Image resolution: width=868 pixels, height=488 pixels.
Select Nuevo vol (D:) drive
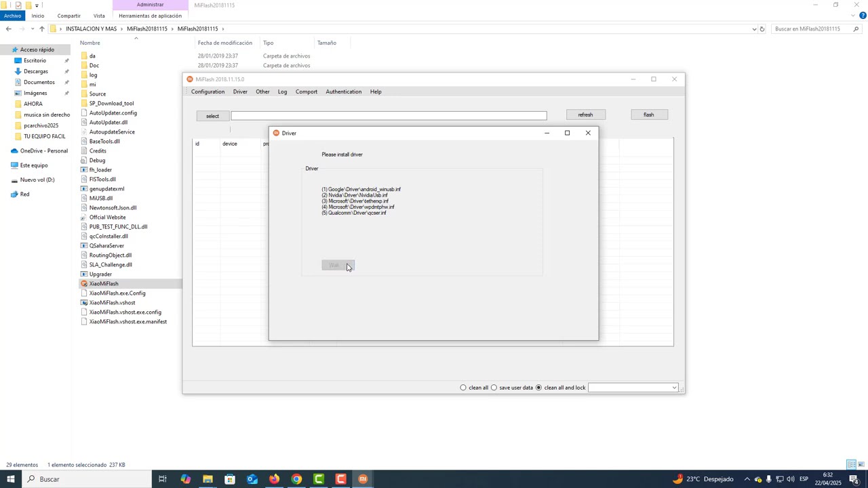click(37, 180)
